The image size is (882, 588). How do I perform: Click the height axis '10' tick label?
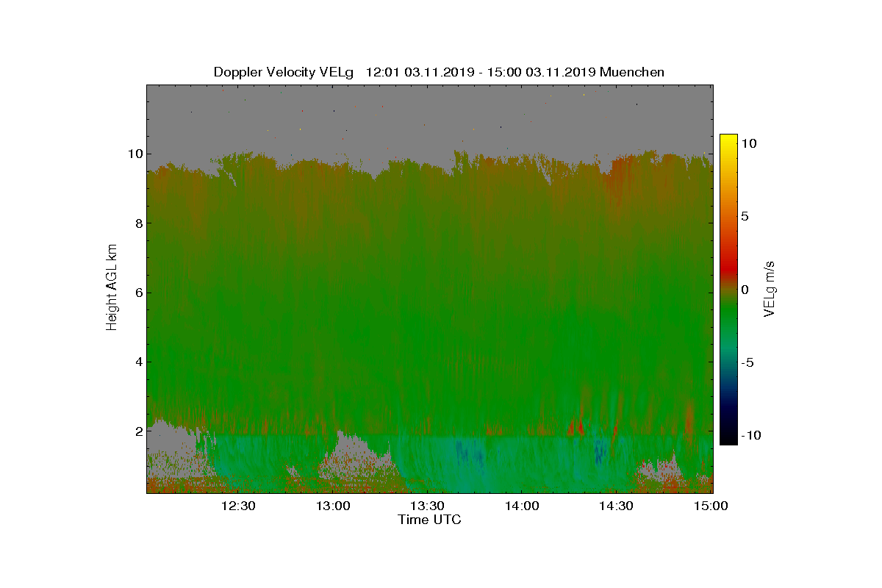pyautogui.click(x=135, y=154)
